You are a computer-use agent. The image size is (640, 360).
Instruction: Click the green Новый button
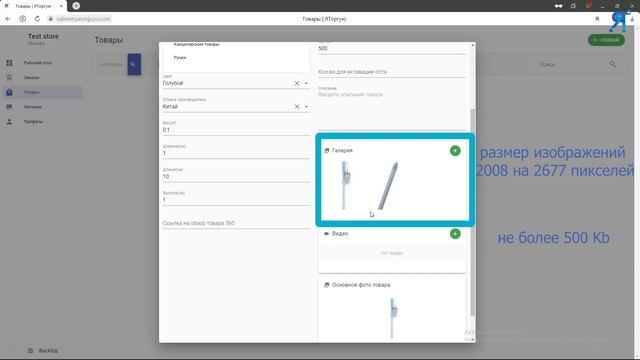coord(607,40)
